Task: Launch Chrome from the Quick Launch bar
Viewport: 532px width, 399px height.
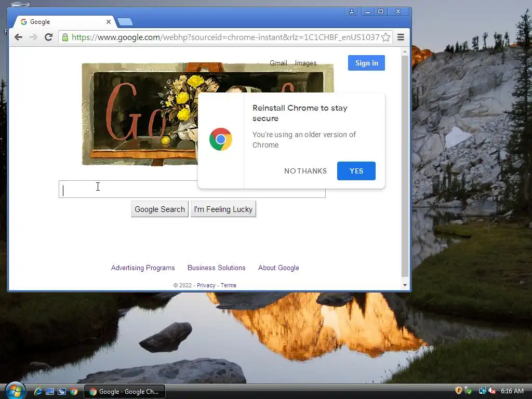Action: pyautogui.click(x=74, y=392)
